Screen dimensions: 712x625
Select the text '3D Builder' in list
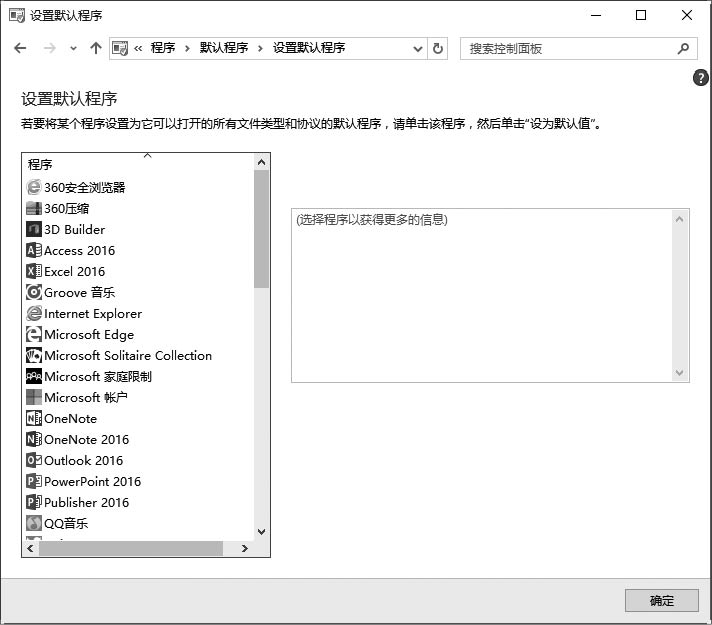pyautogui.click(x=74, y=230)
